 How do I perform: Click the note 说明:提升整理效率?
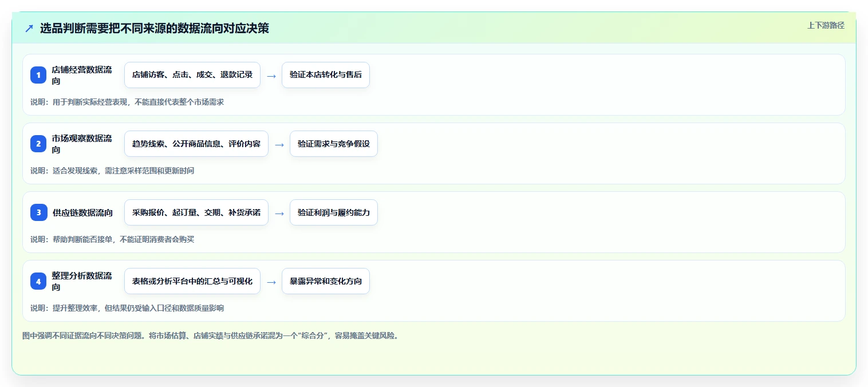[127, 308]
